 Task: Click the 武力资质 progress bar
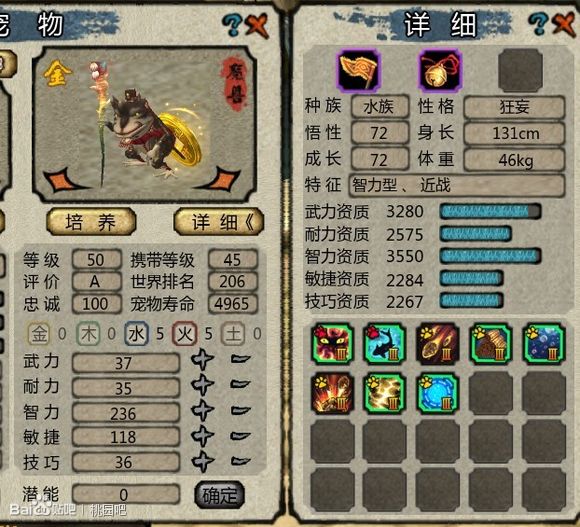point(490,212)
